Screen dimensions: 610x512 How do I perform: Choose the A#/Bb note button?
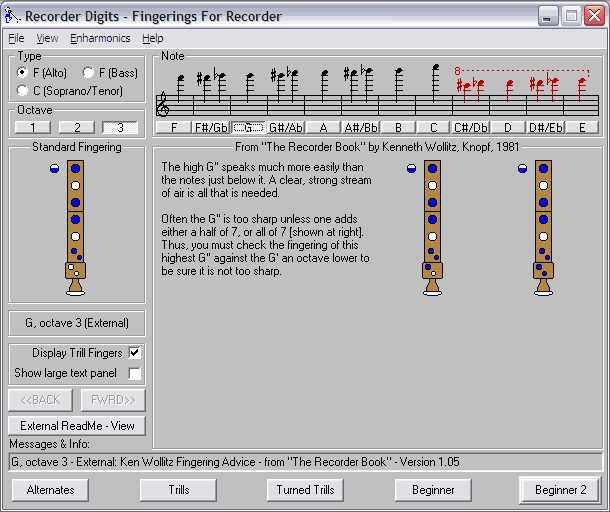[360, 128]
